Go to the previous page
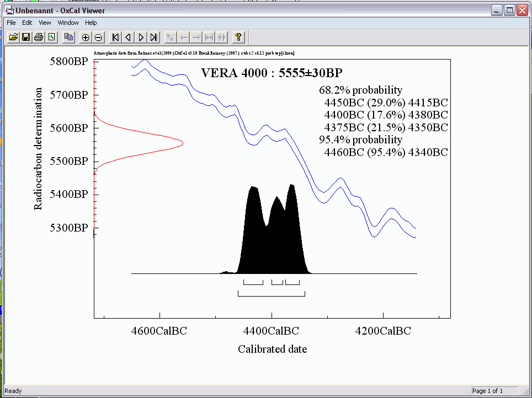Screen dimensions: 532x398 (x=128, y=37)
